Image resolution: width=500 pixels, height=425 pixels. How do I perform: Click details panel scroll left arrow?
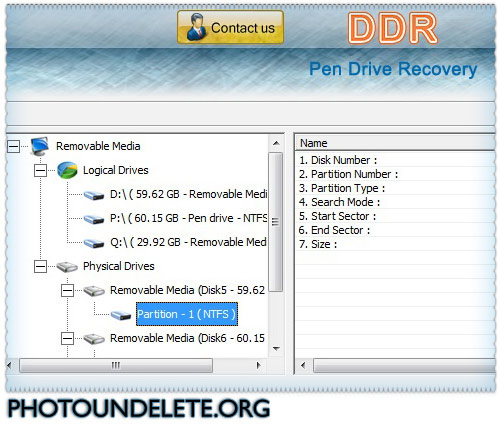coord(303,365)
